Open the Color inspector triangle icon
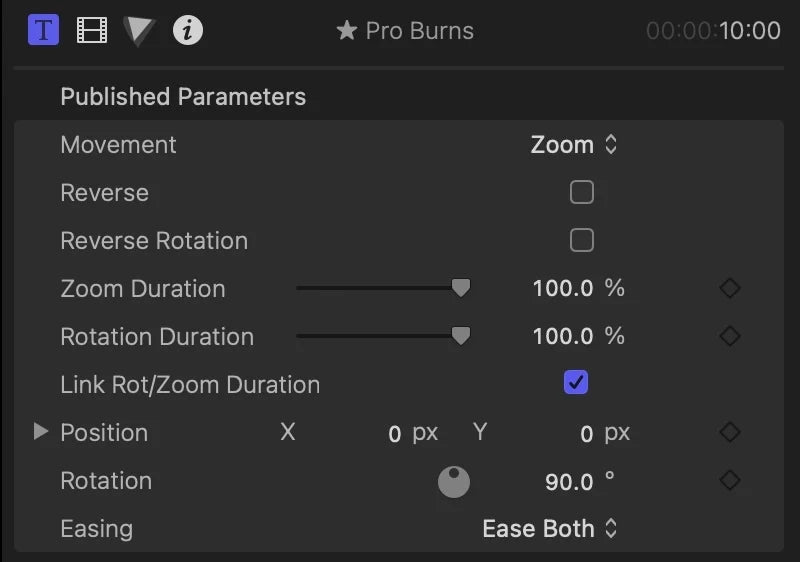Image resolution: width=800 pixels, height=562 pixels. click(x=140, y=30)
